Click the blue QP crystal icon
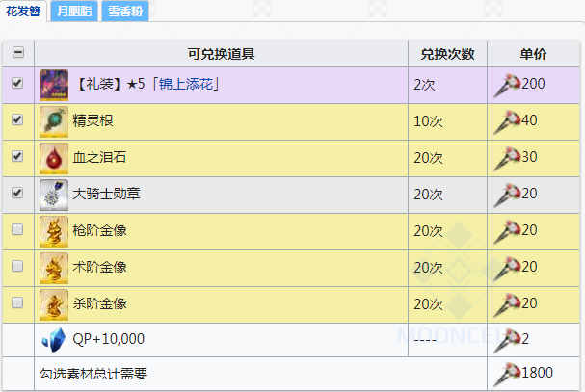The width and height of the screenshot is (585, 392). pyautogui.click(x=54, y=340)
